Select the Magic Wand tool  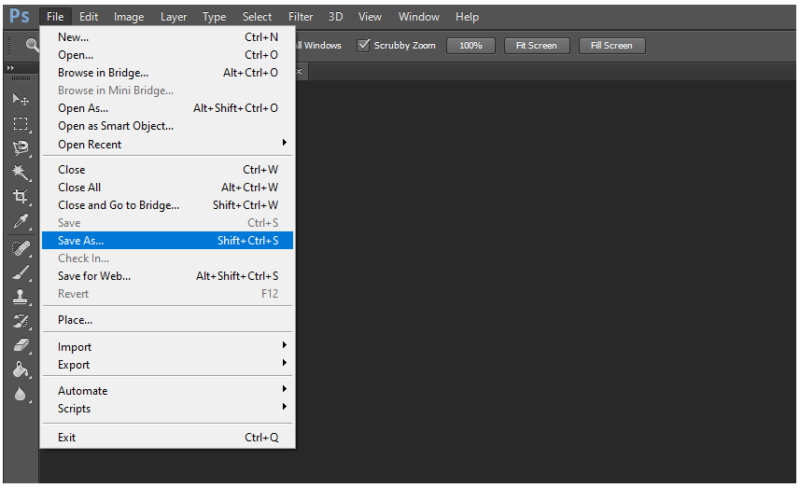pos(20,173)
